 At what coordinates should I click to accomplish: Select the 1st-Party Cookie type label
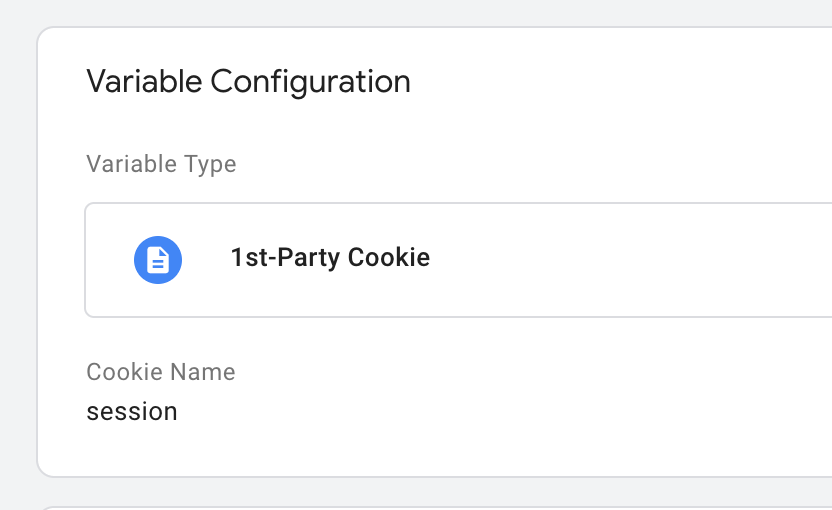coord(330,258)
